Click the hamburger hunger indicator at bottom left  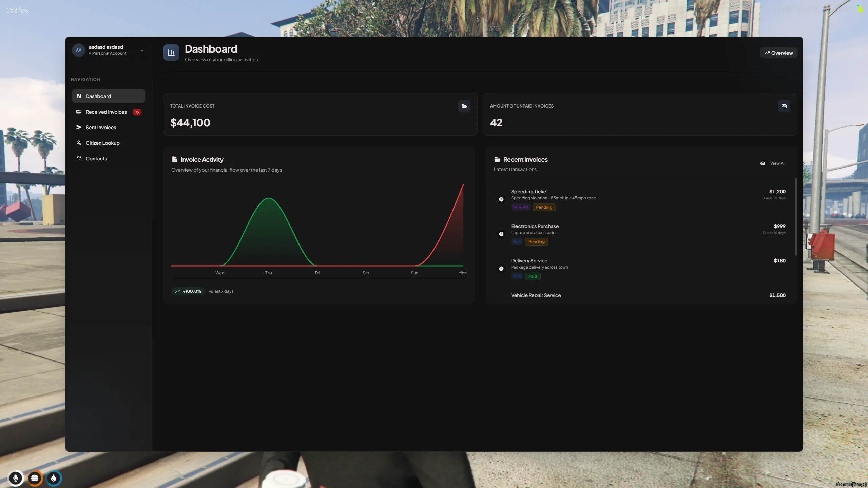[x=35, y=478]
